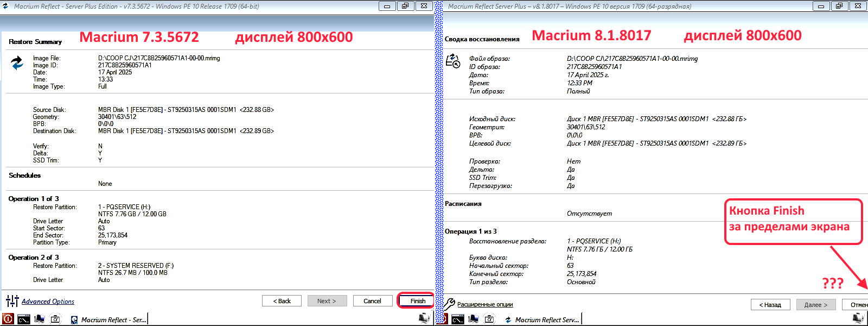Click the 'Расписания' heading
868x326 pixels.
coord(463,204)
